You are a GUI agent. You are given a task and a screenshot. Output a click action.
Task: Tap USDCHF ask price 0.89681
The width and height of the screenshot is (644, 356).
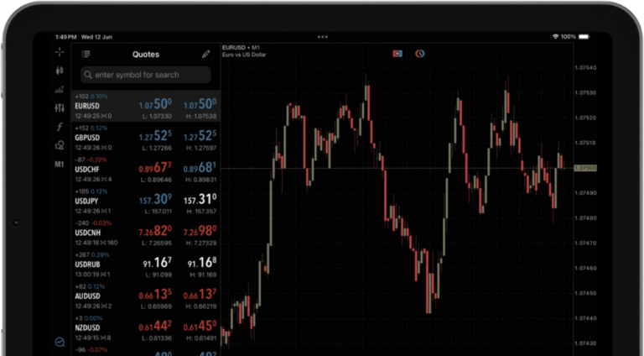coord(200,167)
